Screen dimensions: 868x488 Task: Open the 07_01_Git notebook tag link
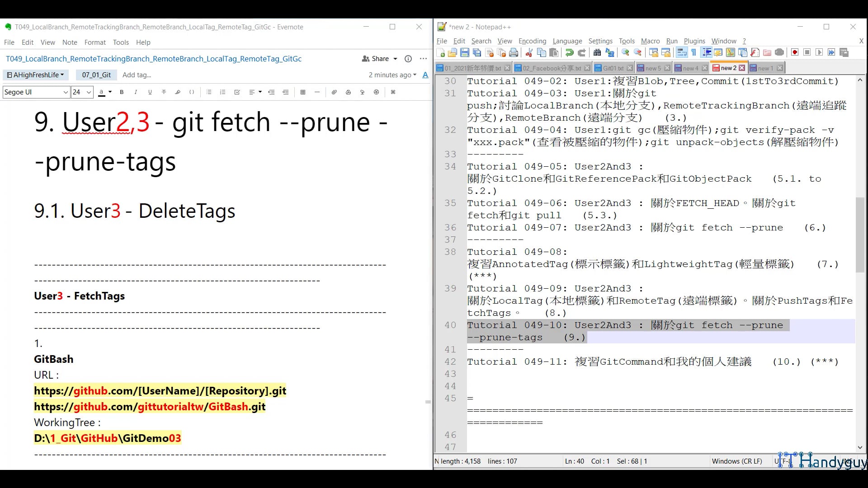point(96,75)
